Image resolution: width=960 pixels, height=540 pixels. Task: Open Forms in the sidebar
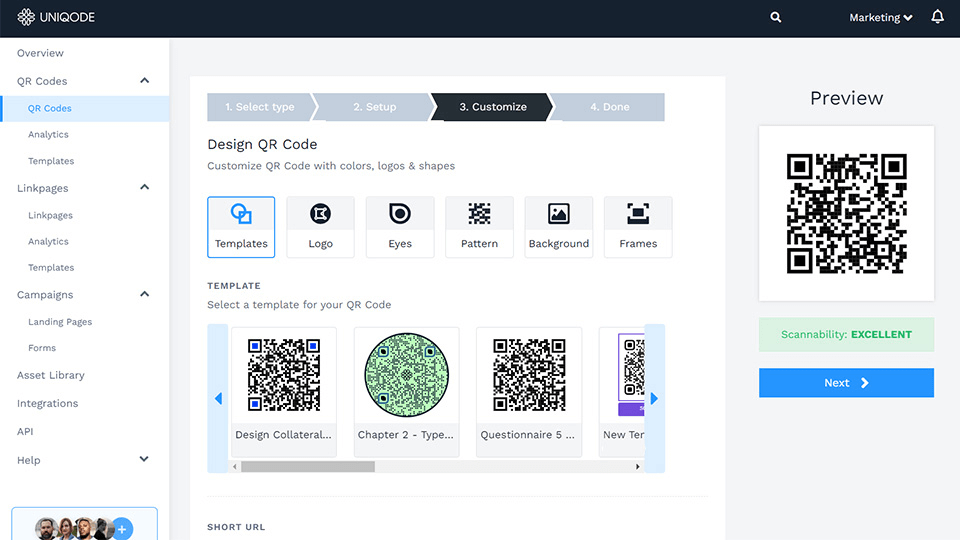[42, 348]
